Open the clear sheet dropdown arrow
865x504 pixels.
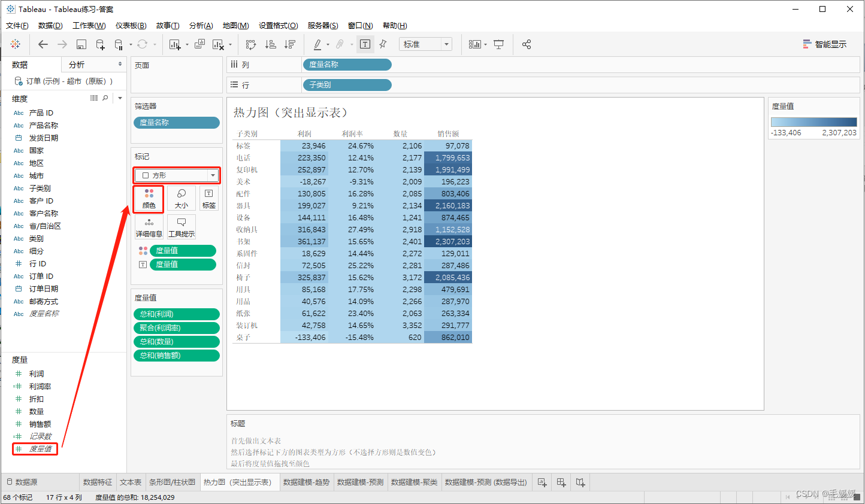pos(230,44)
